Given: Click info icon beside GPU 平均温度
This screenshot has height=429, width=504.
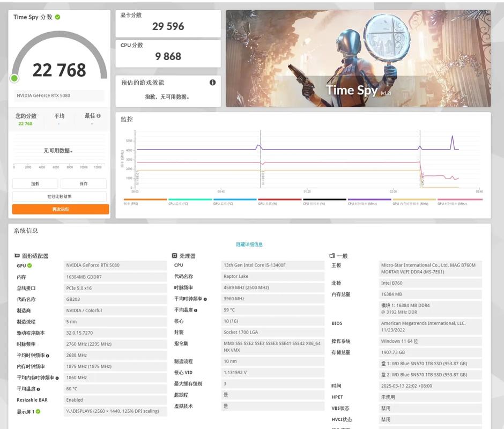Looking at the screenshot, I should click(38, 389).
